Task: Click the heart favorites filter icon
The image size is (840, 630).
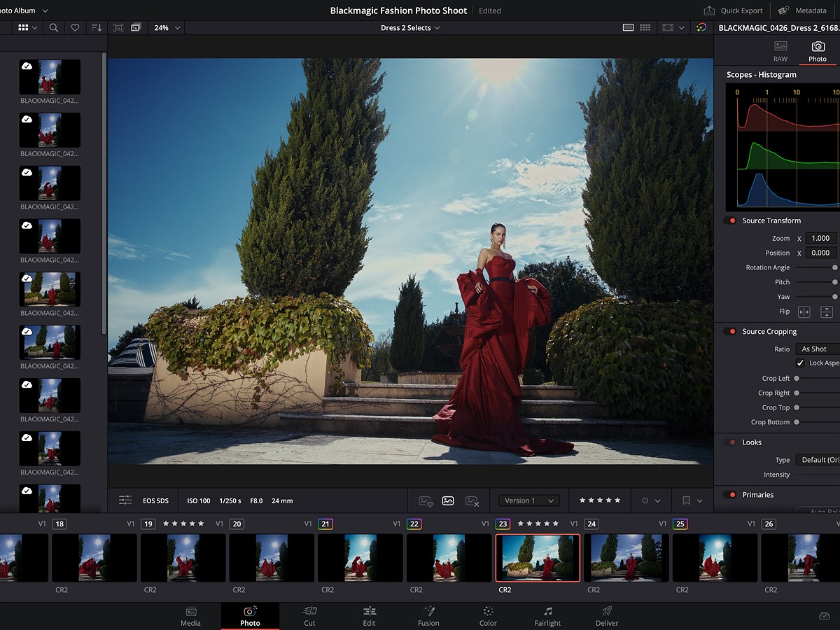Action: click(75, 27)
